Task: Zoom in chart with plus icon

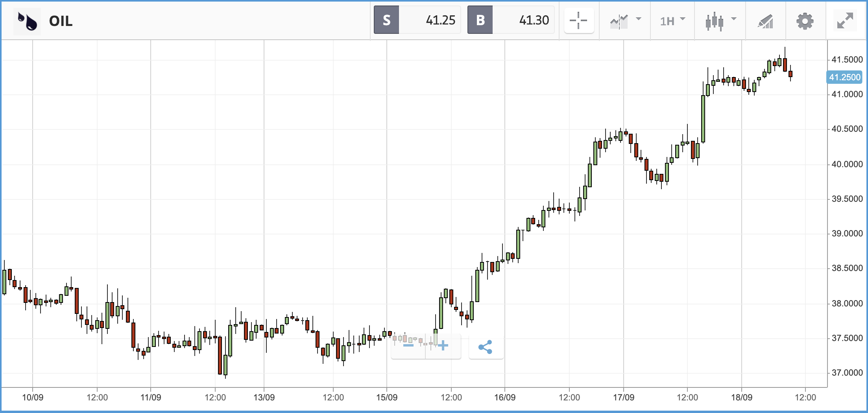Action: 443,346
